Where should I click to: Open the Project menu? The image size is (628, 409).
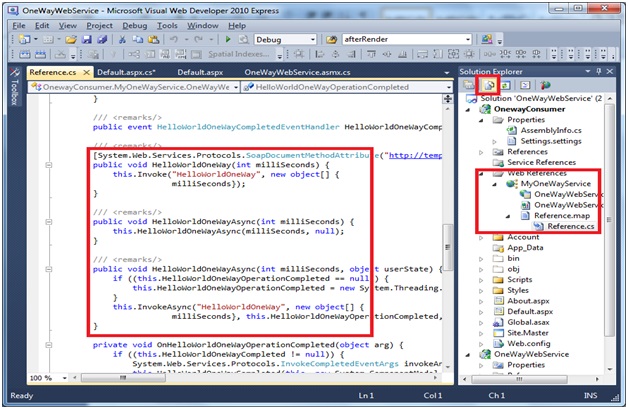[99, 26]
